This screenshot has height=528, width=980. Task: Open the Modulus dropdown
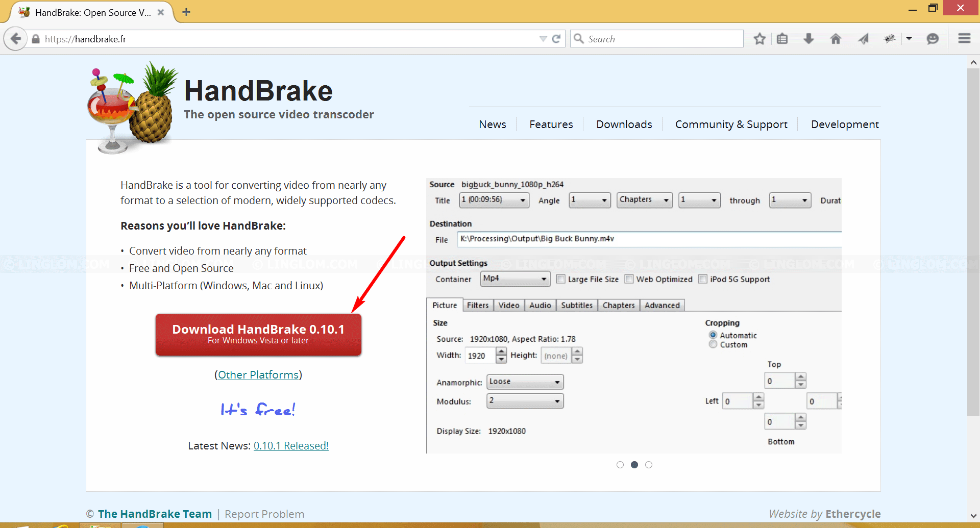525,401
